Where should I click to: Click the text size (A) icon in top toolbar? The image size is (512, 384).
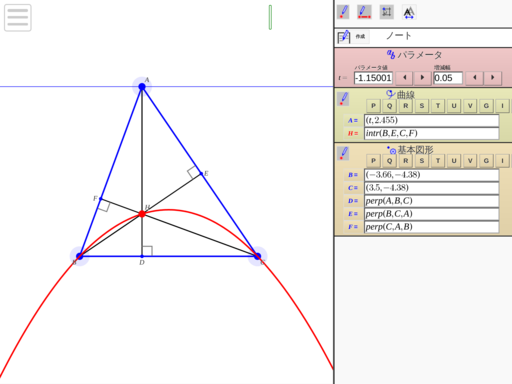coord(409,12)
